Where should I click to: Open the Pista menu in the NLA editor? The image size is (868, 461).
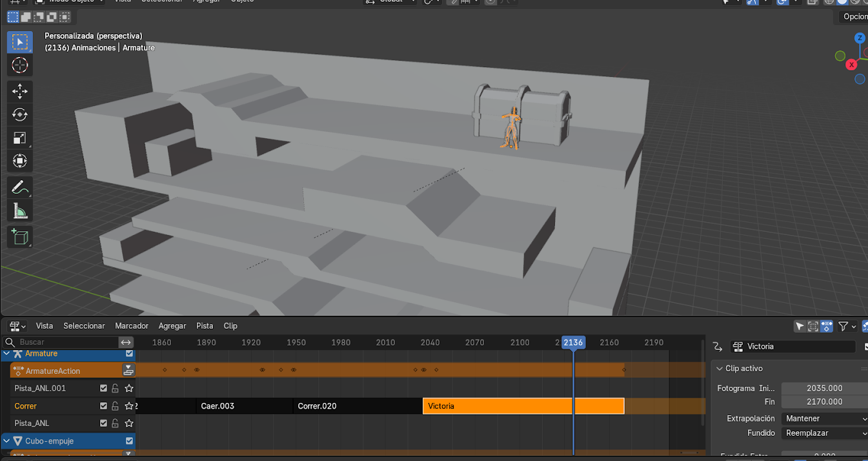point(205,326)
